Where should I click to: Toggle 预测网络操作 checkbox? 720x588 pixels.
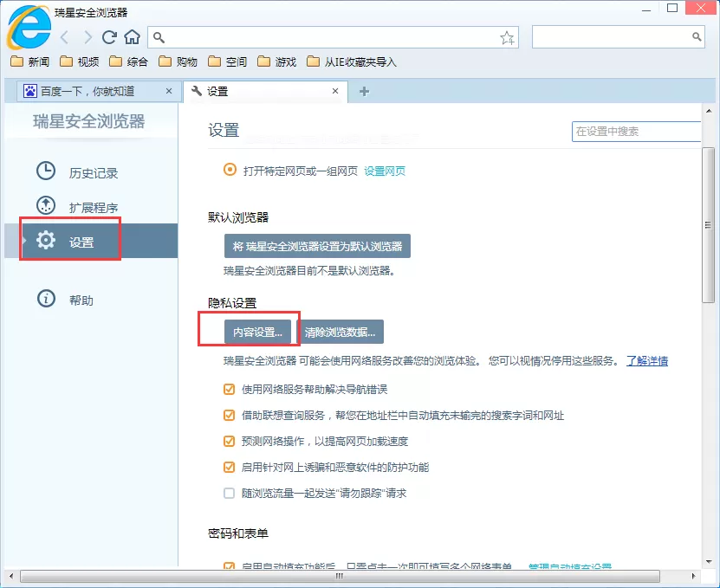229,441
